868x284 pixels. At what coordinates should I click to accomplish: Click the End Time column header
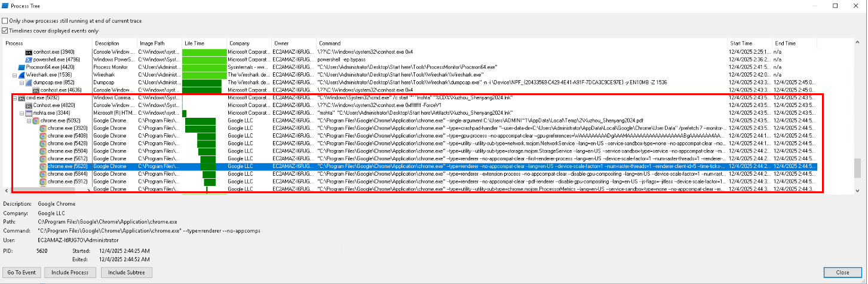[x=794, y=43]
